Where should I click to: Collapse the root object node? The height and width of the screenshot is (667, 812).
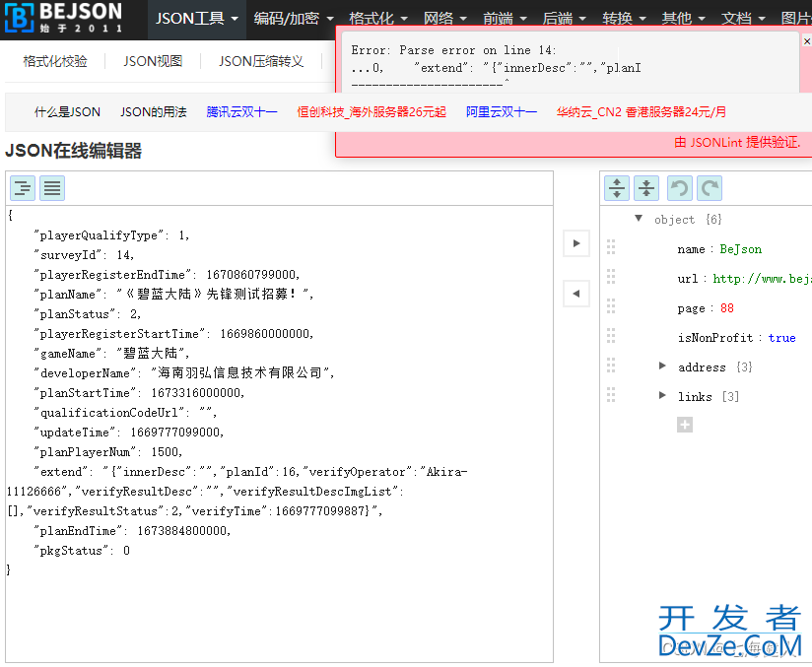(x=639, y=219)
